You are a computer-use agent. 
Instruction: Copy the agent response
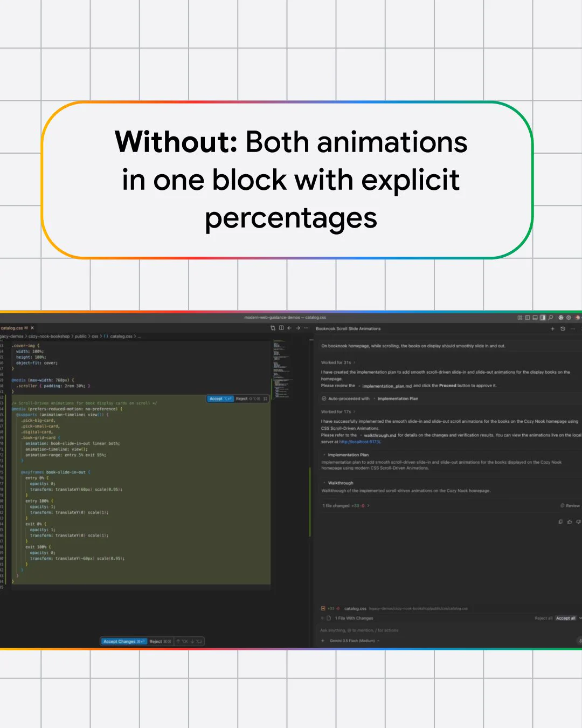(x=560, y=521)
